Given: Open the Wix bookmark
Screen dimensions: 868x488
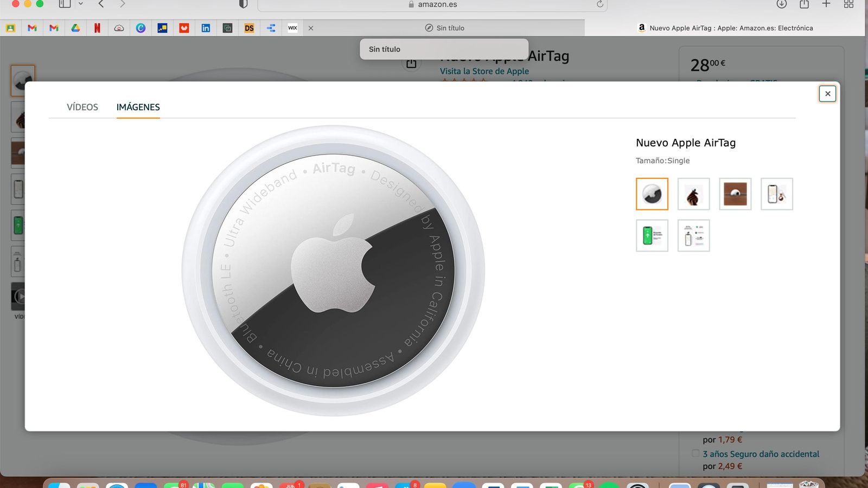Looking at the screenshot, I should tap(293, 28).
